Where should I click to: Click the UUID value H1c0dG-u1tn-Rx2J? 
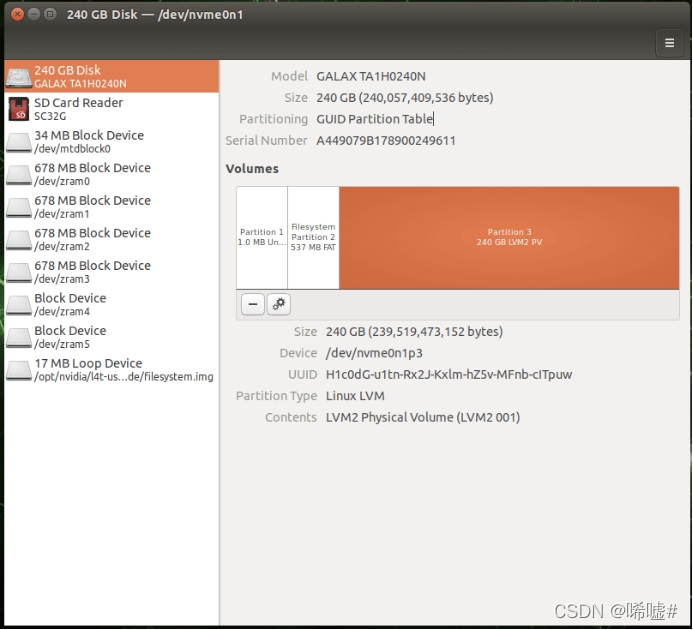449,374
